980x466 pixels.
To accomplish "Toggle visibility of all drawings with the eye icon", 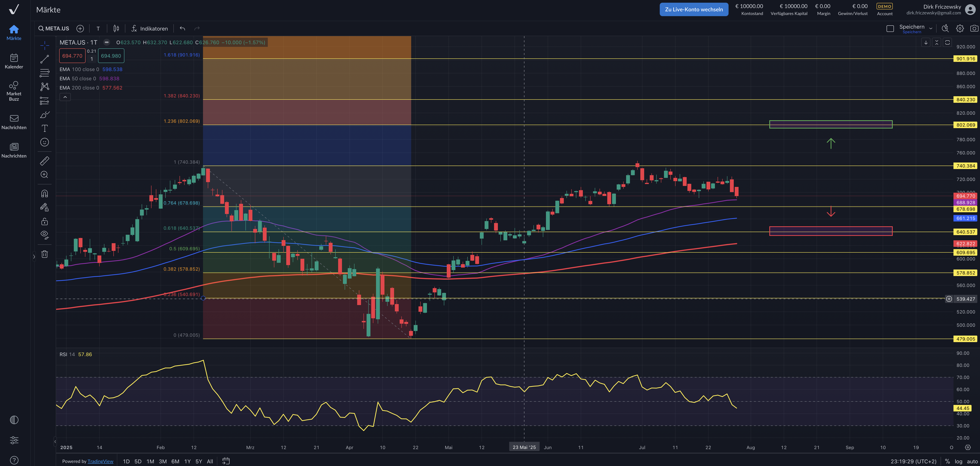I will (x=45, y=235).
